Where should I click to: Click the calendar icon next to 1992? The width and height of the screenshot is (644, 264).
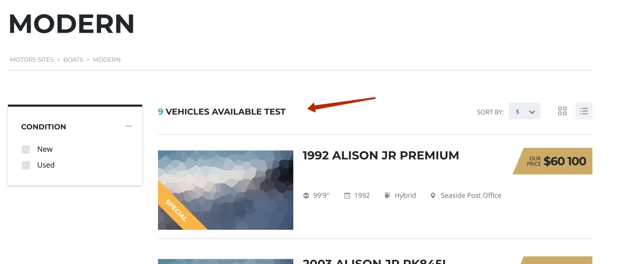[347, 195]
